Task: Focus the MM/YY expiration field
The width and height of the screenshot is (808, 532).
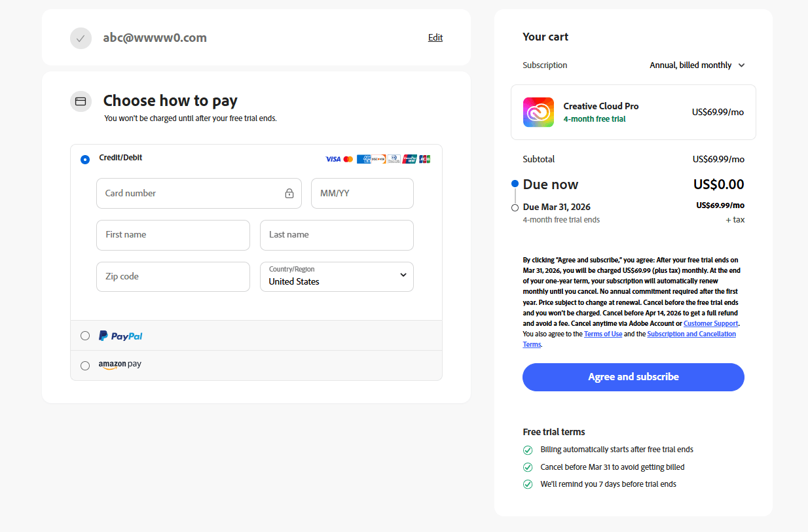Action: click(362, 194)
